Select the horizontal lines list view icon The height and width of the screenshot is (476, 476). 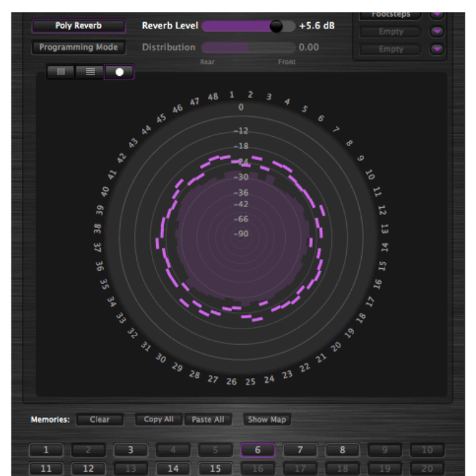click(x=90, y=72)
